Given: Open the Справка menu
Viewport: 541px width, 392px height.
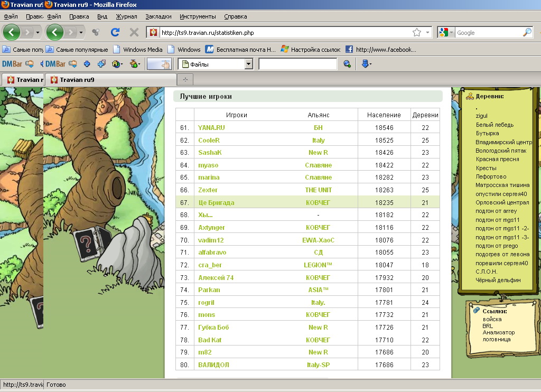Looking at the screenshot, I should 235,16.
